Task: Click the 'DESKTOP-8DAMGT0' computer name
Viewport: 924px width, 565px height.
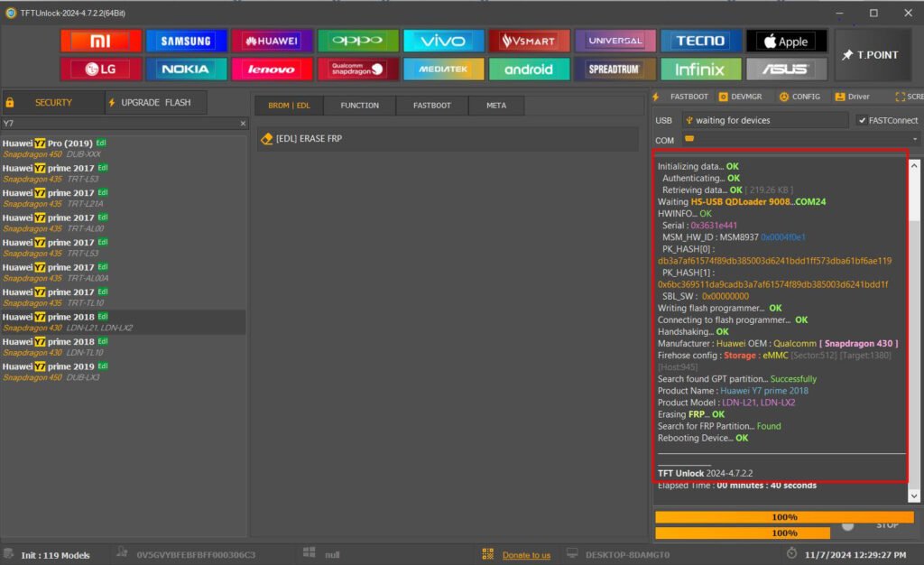Action: tap(627, 554)
